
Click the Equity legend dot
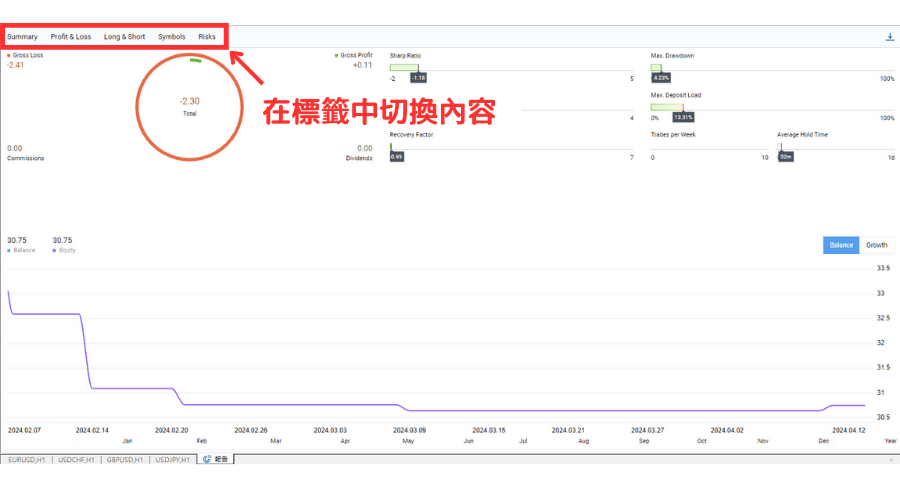pyautogui.click(x=54, y=250)
